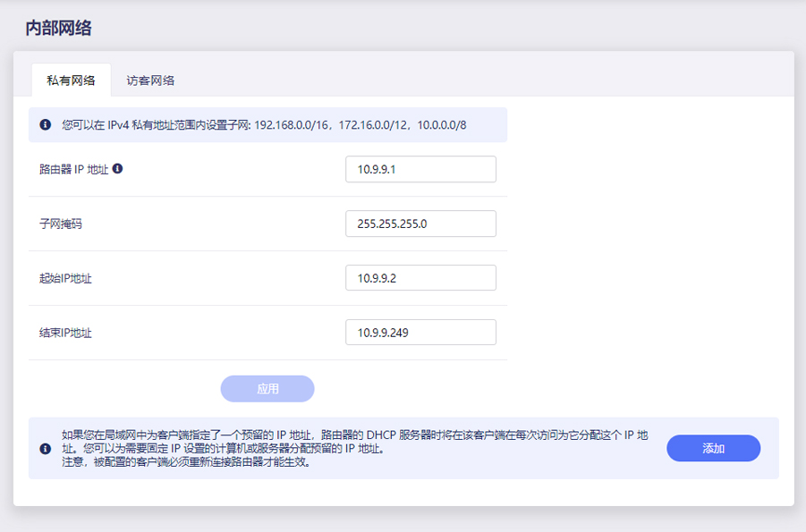Switch to the 私有网络 tab
Image resolution: width=806 pixels, height=532 pixels.
point(71,80)
